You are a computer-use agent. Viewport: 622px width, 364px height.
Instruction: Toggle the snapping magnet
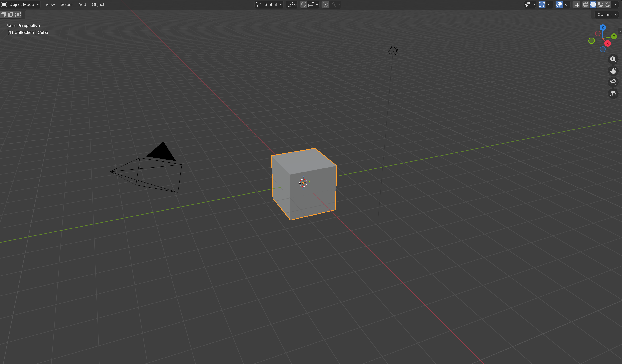[x=303, y=4]
